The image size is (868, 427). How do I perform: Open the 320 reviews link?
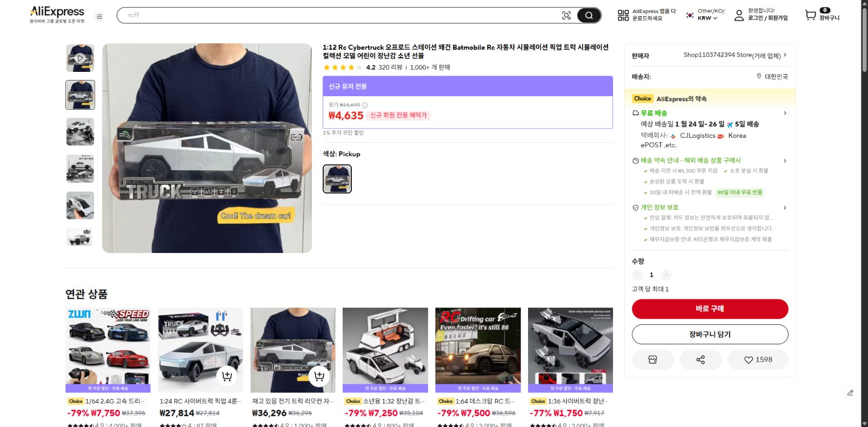tap(390, 68)
